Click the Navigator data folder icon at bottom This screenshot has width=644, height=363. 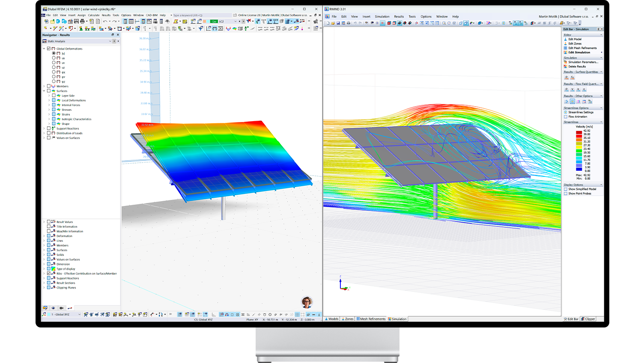point(45,308)
